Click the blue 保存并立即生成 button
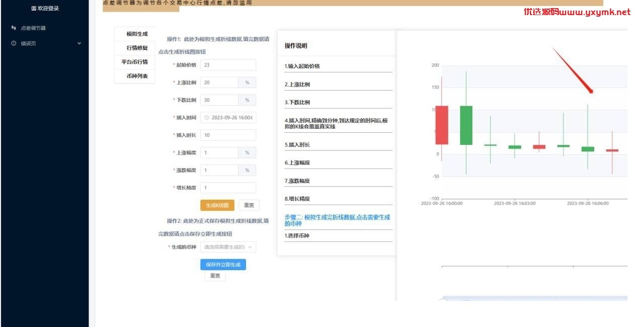Viewport: 644px width, 327px height. 223,265
